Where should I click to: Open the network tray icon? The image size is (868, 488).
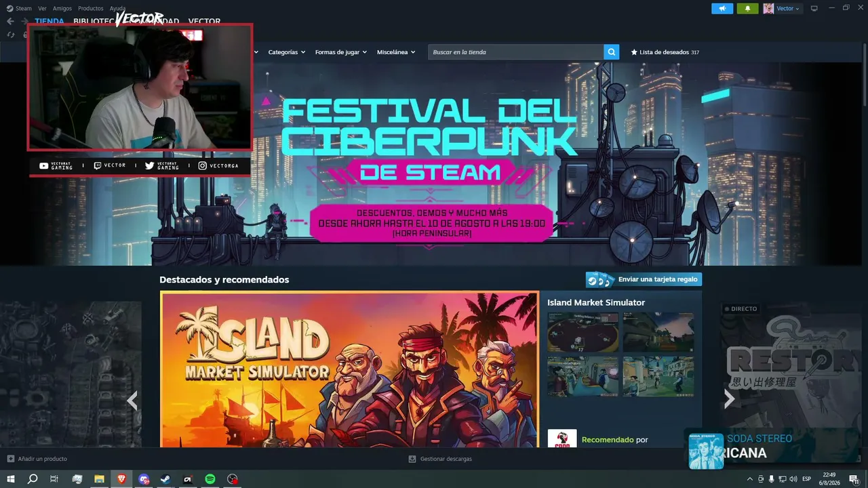(x=782, y=479)
